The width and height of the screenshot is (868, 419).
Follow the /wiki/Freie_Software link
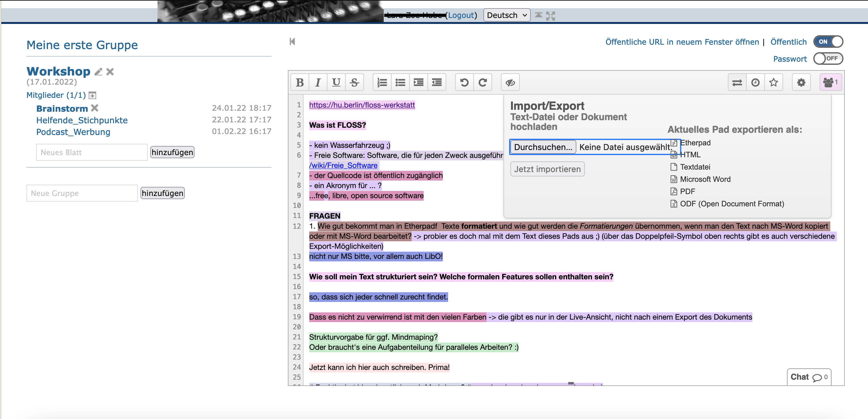point(343,165)
